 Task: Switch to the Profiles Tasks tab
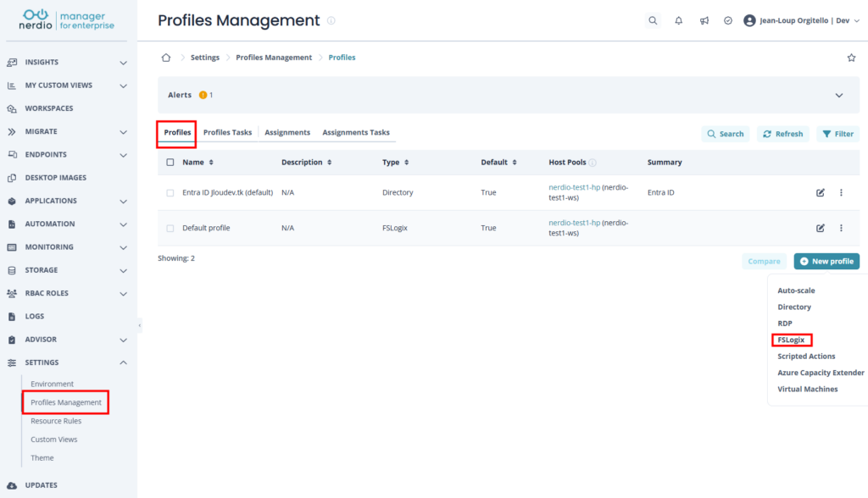tap(227, 133)
